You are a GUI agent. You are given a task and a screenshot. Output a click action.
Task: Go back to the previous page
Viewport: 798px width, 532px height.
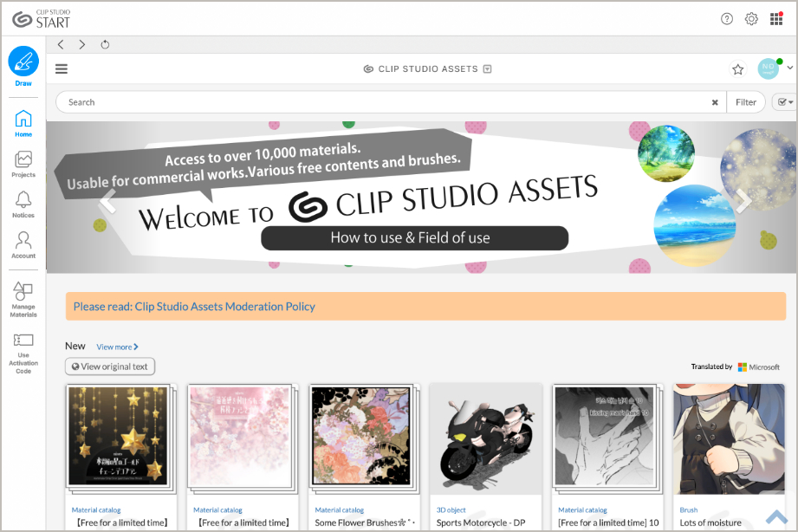61,44
